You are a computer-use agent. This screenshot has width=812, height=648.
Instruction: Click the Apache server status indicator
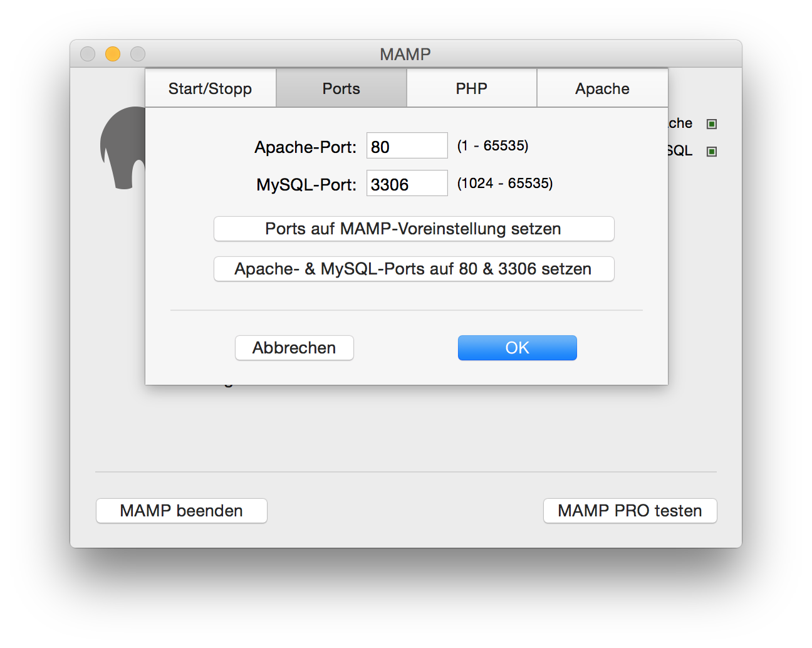tap(712, 124)
